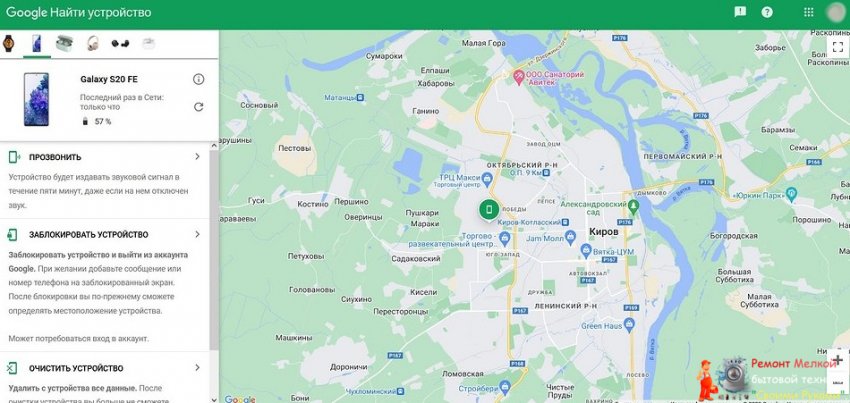Open the Google apps grid
This screenshot has width=850, height=403.
(x=808, y=12)
